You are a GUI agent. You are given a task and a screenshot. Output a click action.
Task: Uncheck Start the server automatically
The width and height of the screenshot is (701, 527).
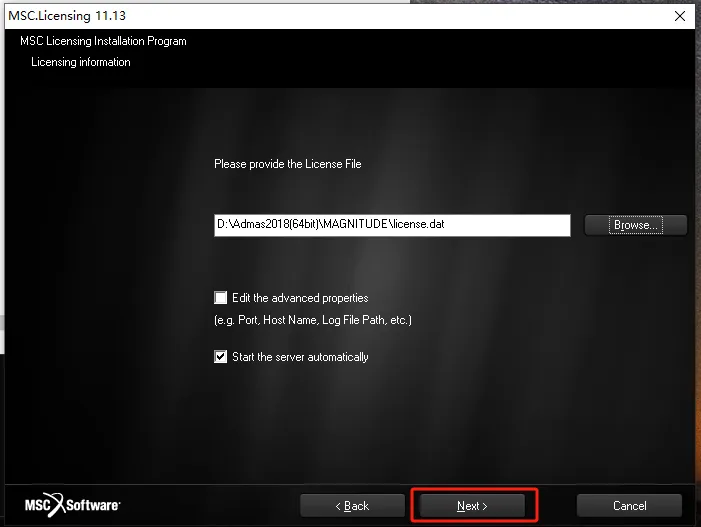[220, 357]
